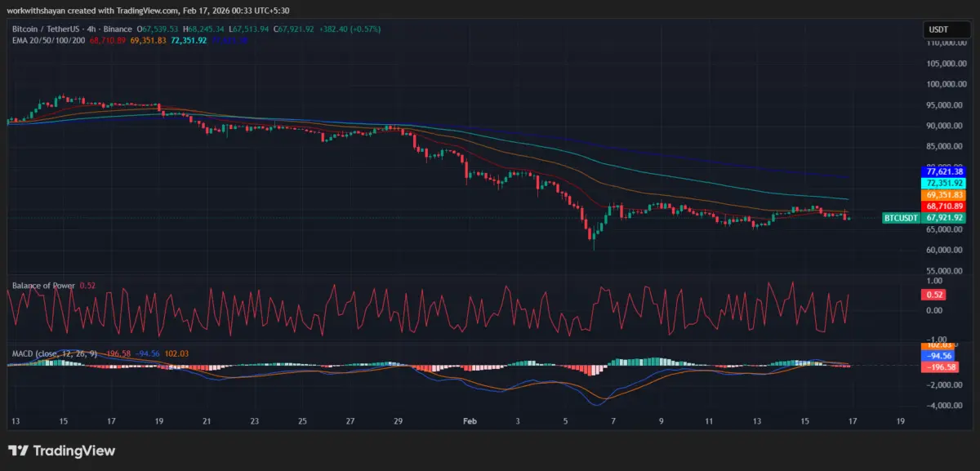Screen dimensions: 980x471
Task: Click the orange 69,351.83 EMA price tag
Action: pyautogui.click(x=943, y=195)
